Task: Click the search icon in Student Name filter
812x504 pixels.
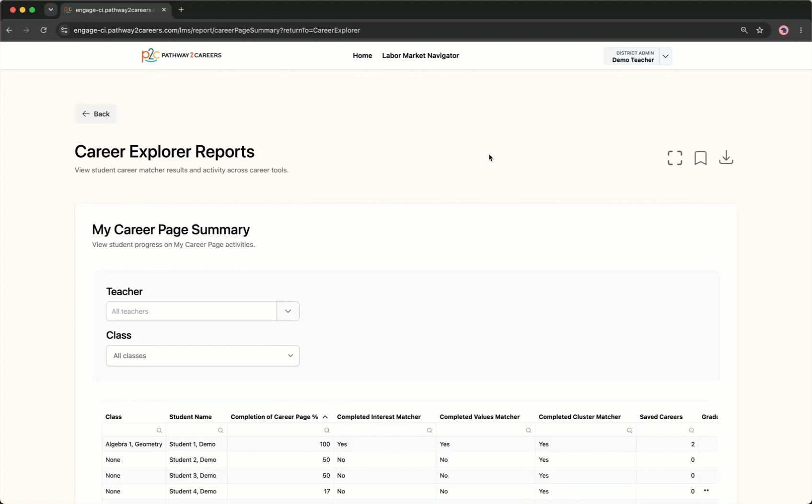Action: [x=220, y=430]
